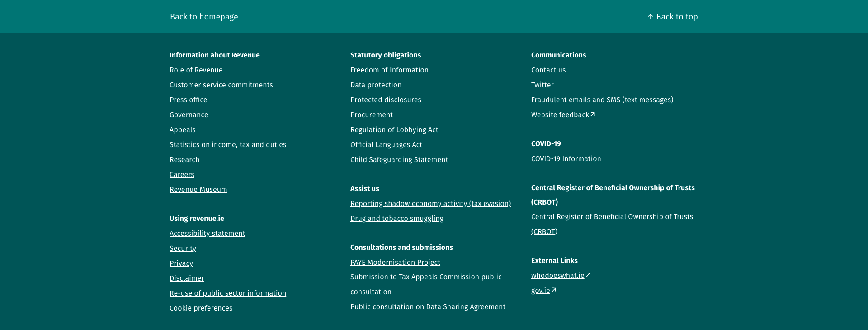Visit the Revenue Museum link
Screen dimensions: 868x330
(x=198, y=190)
